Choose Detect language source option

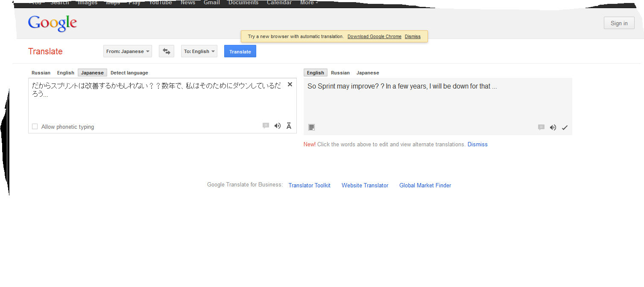click(x=129, y=73)
